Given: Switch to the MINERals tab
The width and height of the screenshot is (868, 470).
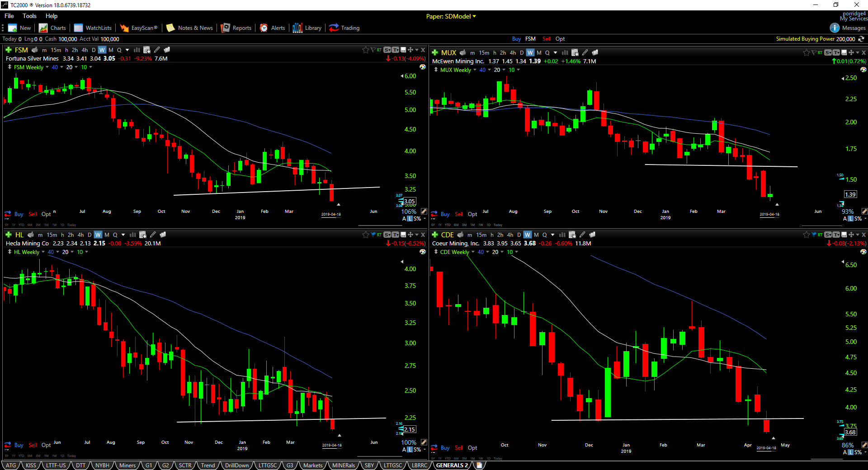Looking at the screenshot, I should (x=344, y=465).
